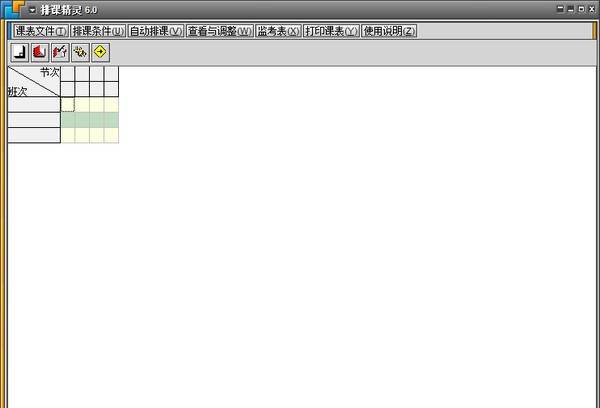
Task: Open the title bar dropdown arrow
Action: click(33, 10)
